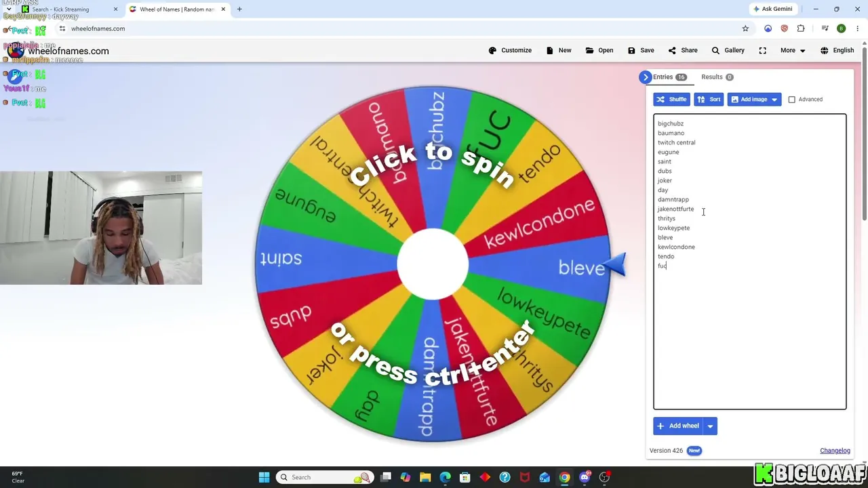Image resolution: width=868 pixels, height=488 pixels.
Task: Create a New wheel
Action: (x=559, y=50)
